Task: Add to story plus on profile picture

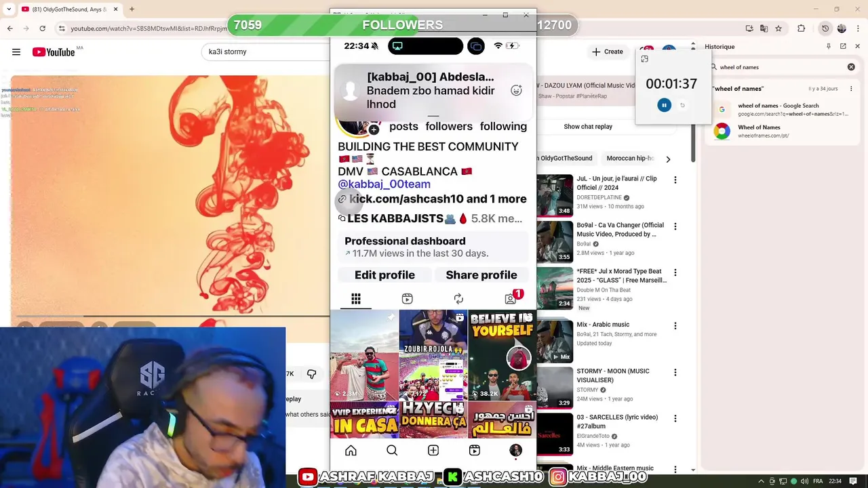Action: tap(374, 129)
